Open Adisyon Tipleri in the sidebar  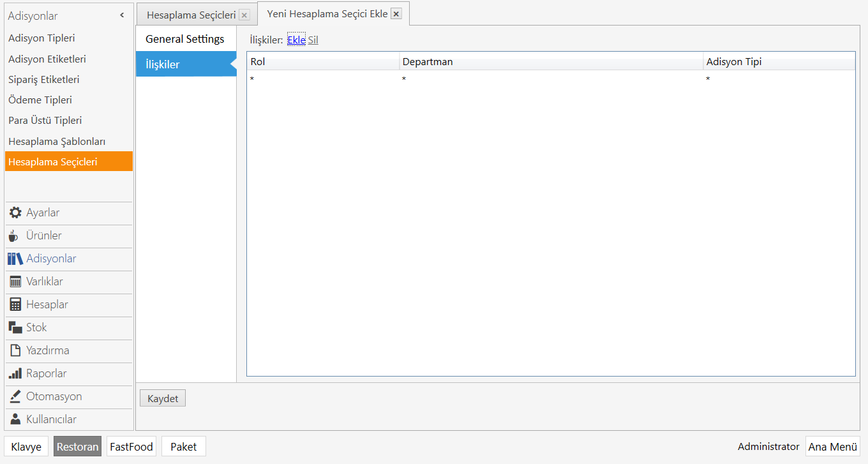point(69,38)
